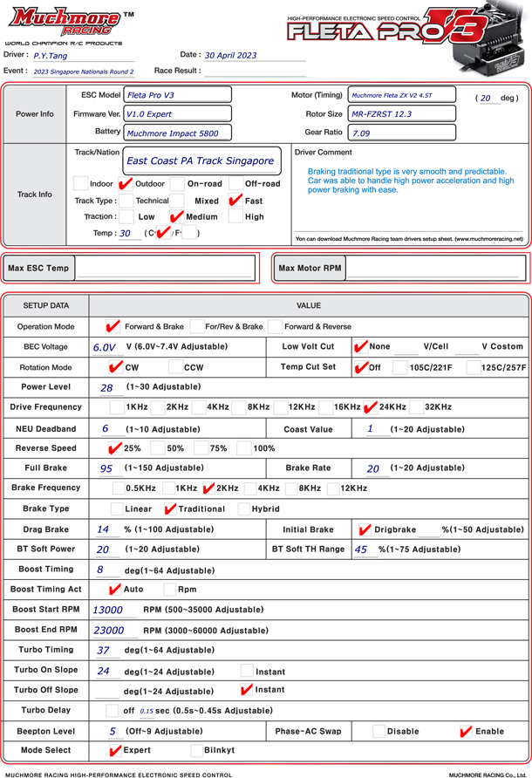Edit the Turbo Timing value 37
Viewport: 532px width, 778px height.
pyautogui.click(x=107, y=651)
